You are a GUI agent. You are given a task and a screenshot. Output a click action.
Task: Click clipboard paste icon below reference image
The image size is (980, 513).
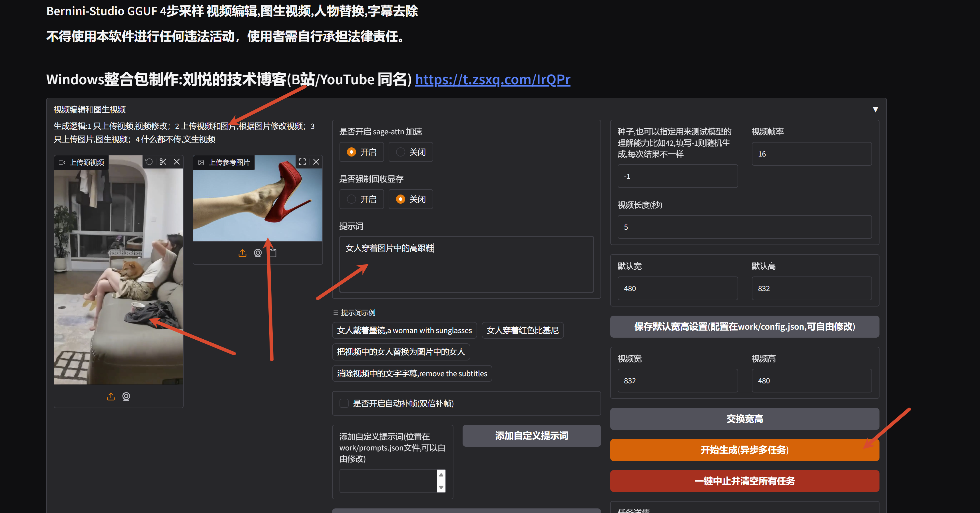(x=273, y=253)
